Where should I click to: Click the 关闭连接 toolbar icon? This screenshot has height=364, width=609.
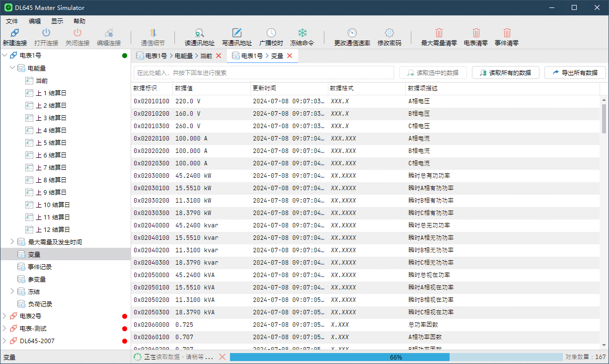click(x=77, y=33)
